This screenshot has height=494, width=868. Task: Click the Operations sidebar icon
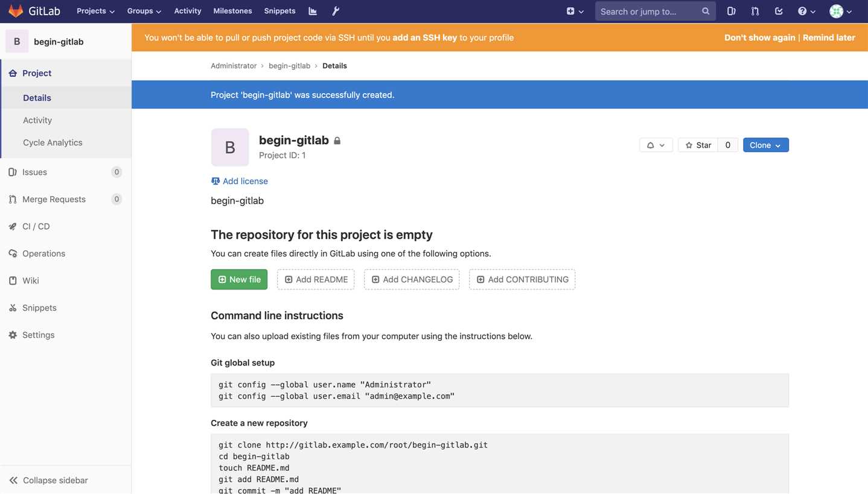13,253
